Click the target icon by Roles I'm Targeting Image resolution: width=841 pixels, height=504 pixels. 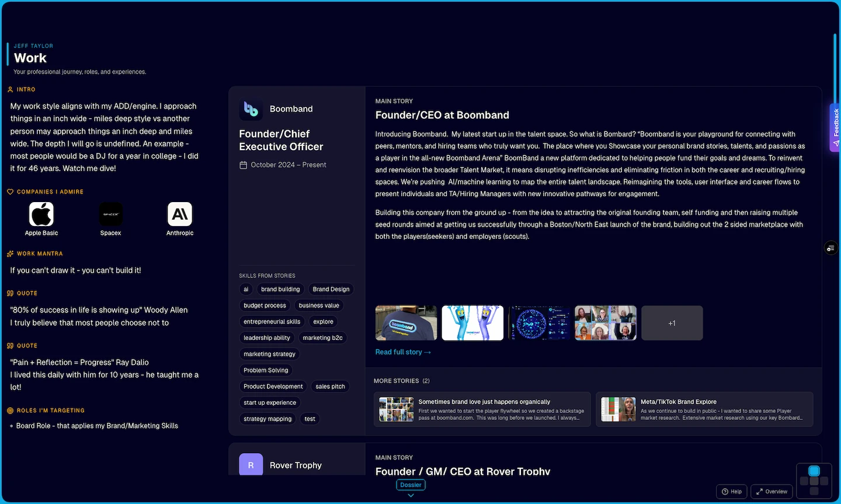[x=10, y=411]
